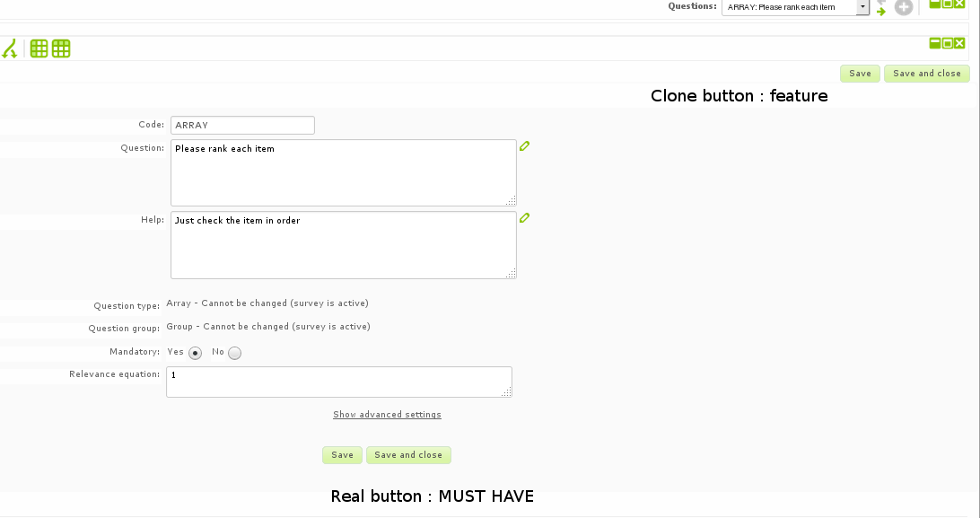The width and height of the screenshot is (980, 518).
Task: Click the bottom Save button
Action: [342, 455]
